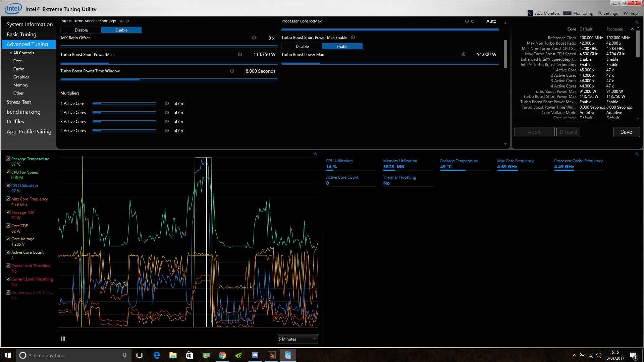The image size is (644, 362).
Task: Click the Task View icon in taskbar
Action: [x=140, y=355]
